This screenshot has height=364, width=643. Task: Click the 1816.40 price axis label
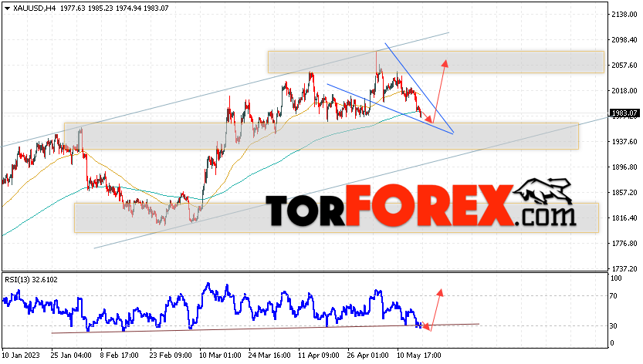tap(624, 217)
